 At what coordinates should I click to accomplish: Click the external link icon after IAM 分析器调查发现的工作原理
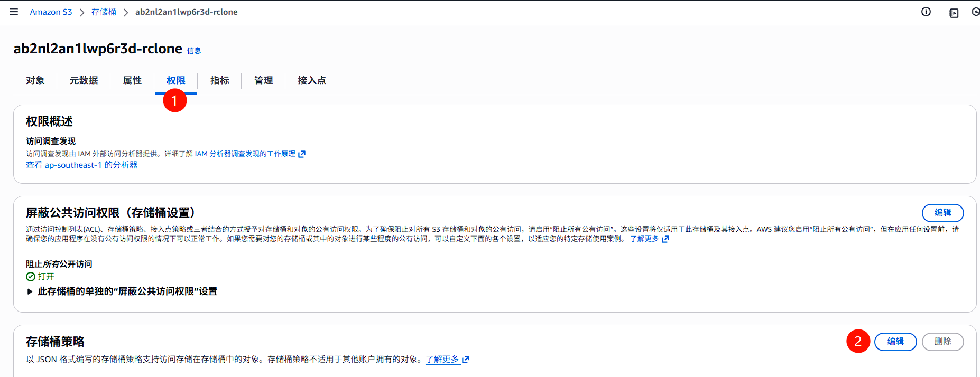pyautogui.click(x=302, y=154)
